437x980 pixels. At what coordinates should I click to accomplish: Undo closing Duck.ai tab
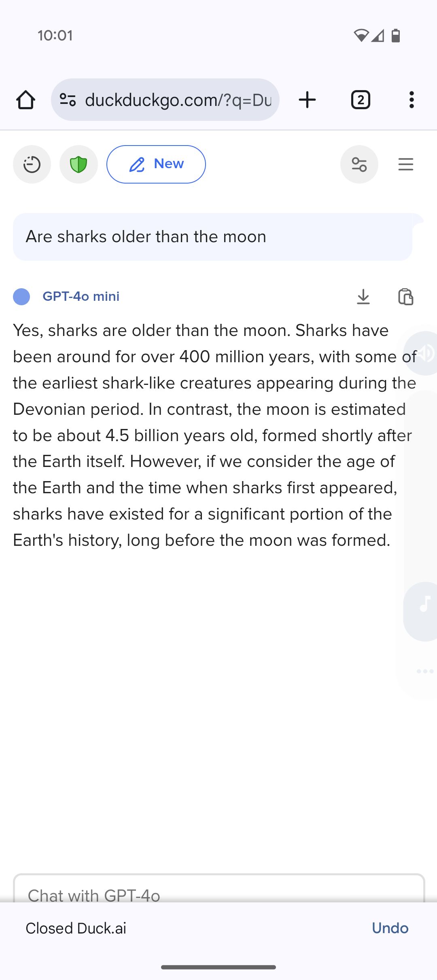pos(390,928)
